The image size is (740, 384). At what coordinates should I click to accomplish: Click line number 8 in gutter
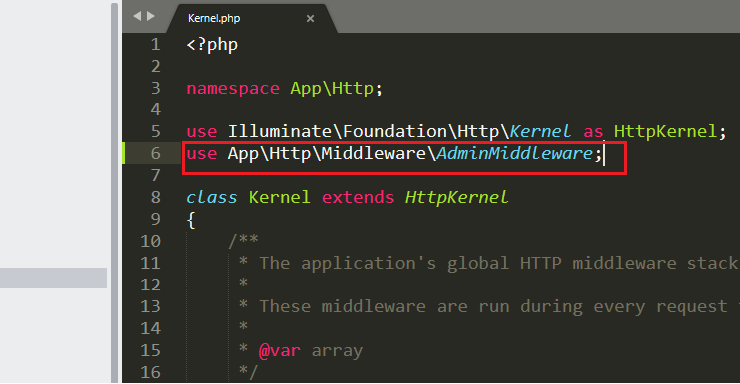pos(156,197)
